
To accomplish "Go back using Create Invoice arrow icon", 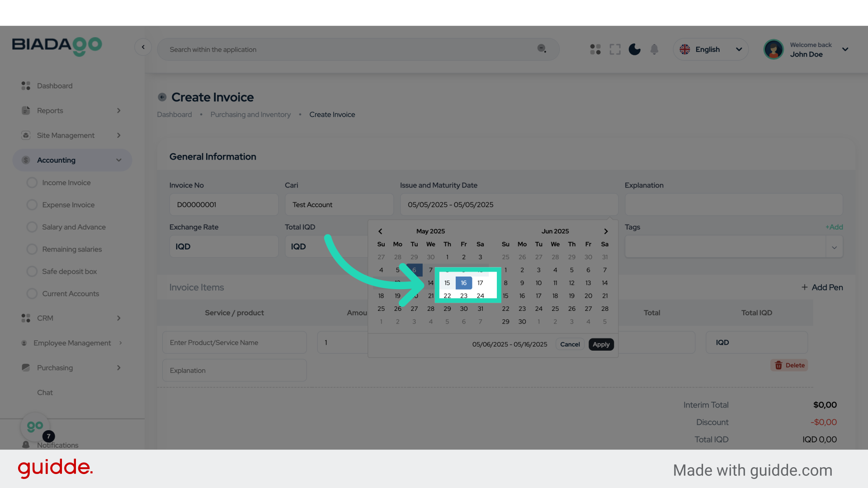I will point(162,97).
